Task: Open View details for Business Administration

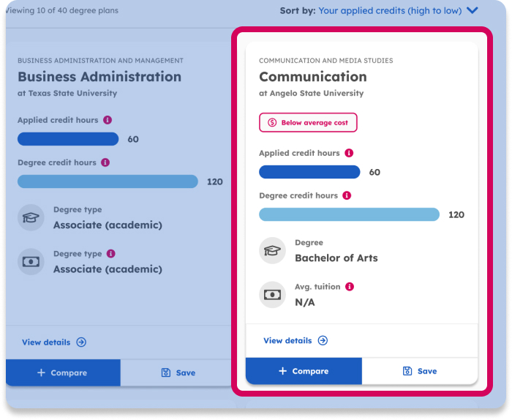Action: click(x=54, y=342)
